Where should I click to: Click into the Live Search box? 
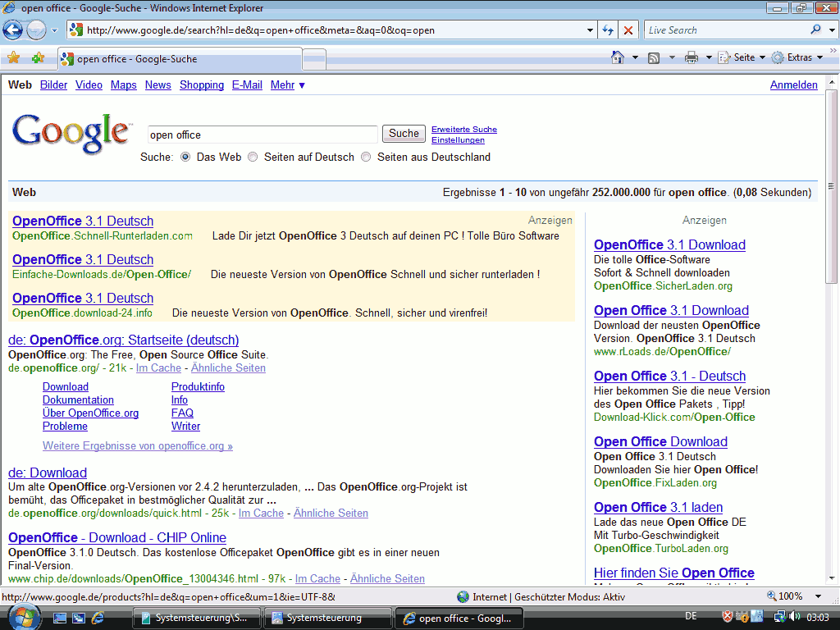tap(726, 30)
